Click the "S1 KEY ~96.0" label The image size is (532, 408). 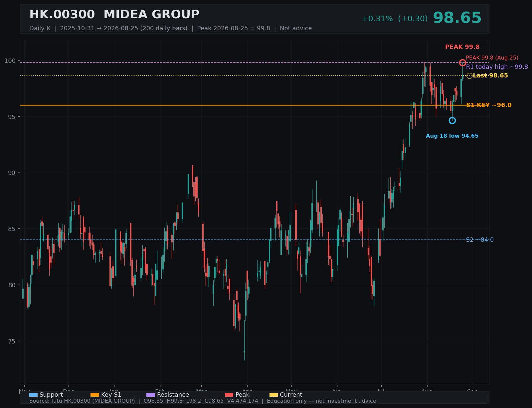(x=489, y=105)
